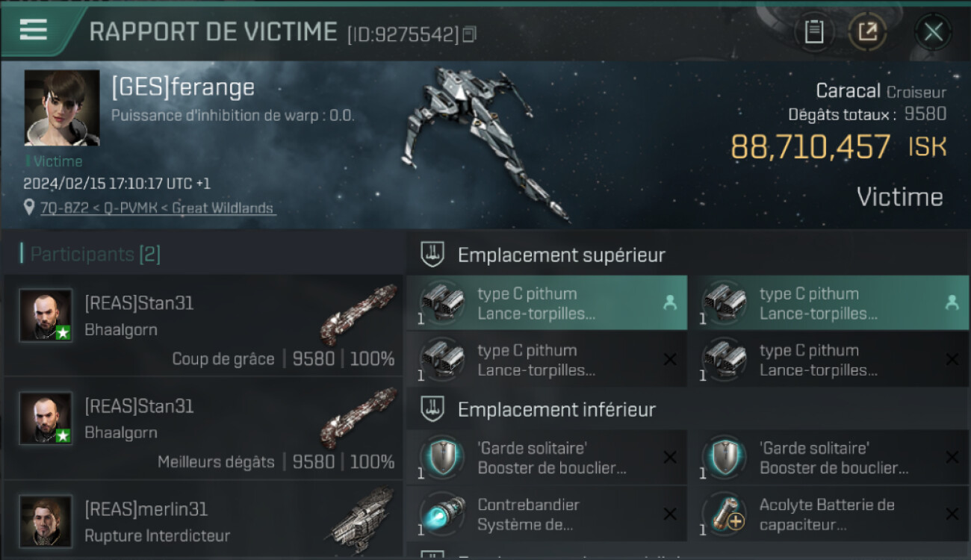Open Stan31's Coup de grâce portrait

(46, 315)
